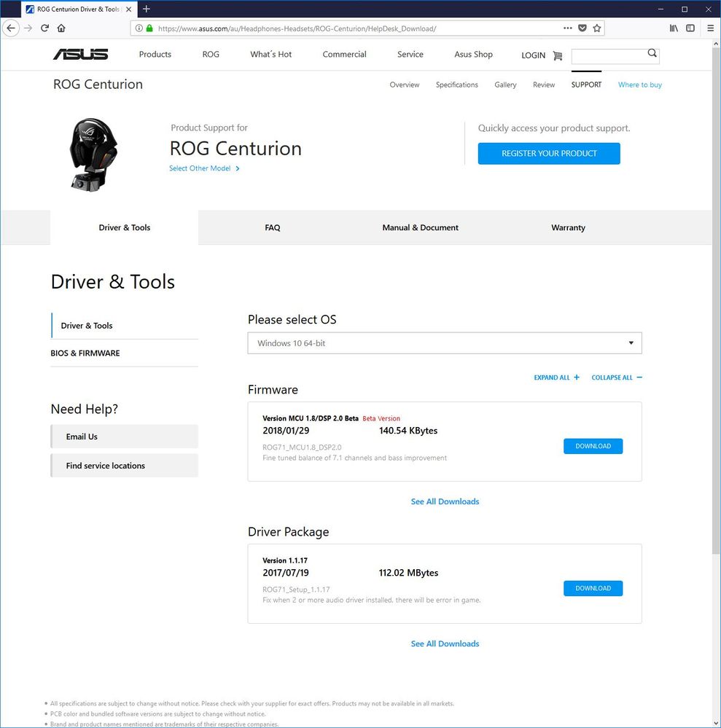Reload the current page
The height and width of the screenshot is (728, 721).
coord(44,28)
